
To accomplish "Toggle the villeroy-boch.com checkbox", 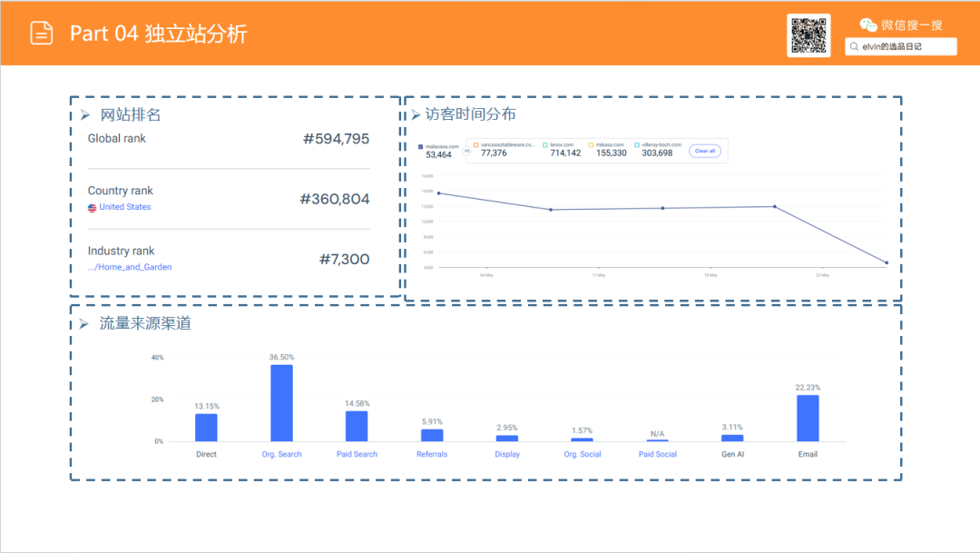I will click(637, 145).
